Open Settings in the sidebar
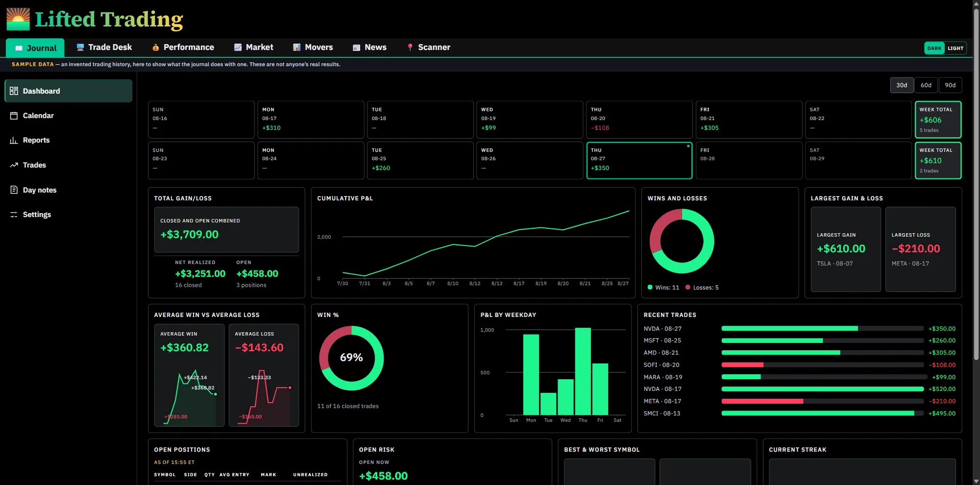The image size is (980, 485). click(x=69, y=215)
